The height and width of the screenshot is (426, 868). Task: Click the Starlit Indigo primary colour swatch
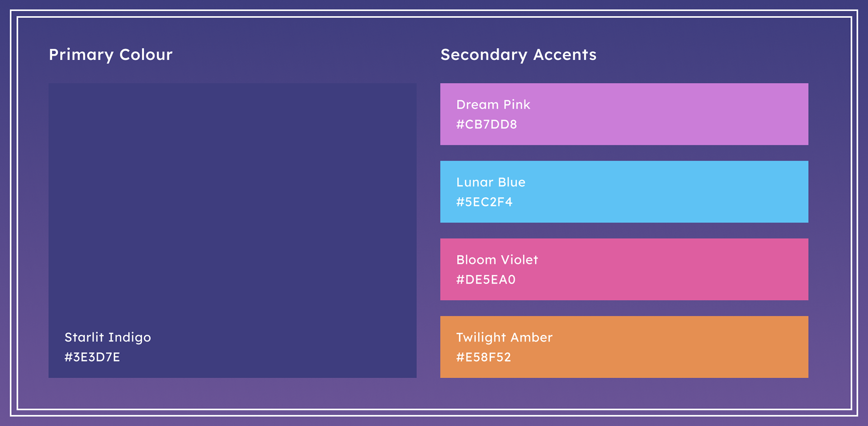coord(232,230)
